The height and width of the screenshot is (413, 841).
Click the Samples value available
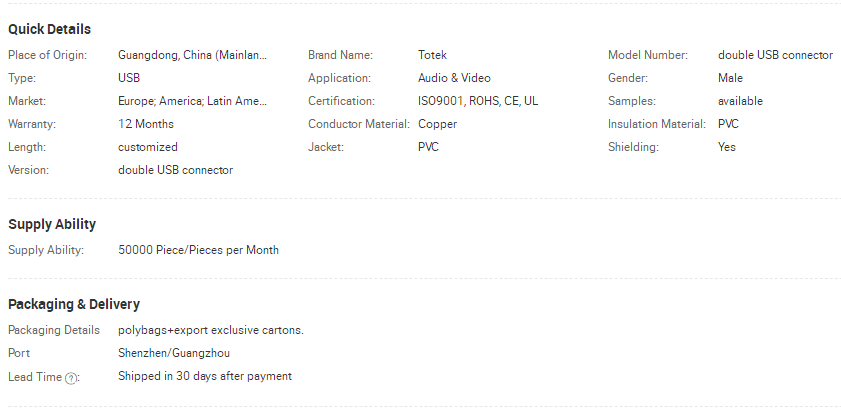(x=740, y=101)
